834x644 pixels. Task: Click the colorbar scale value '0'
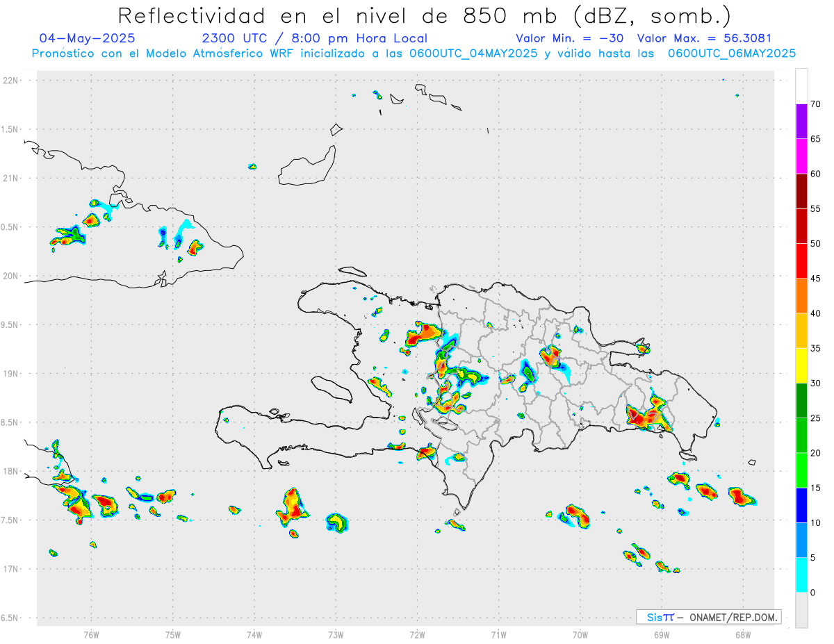pyautogui.click(x=812, y=593)
